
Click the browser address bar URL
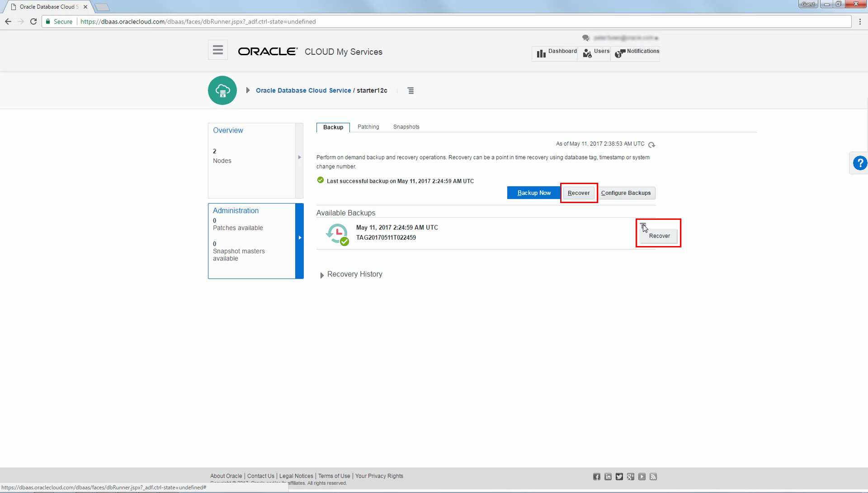(x=198, y=21)
